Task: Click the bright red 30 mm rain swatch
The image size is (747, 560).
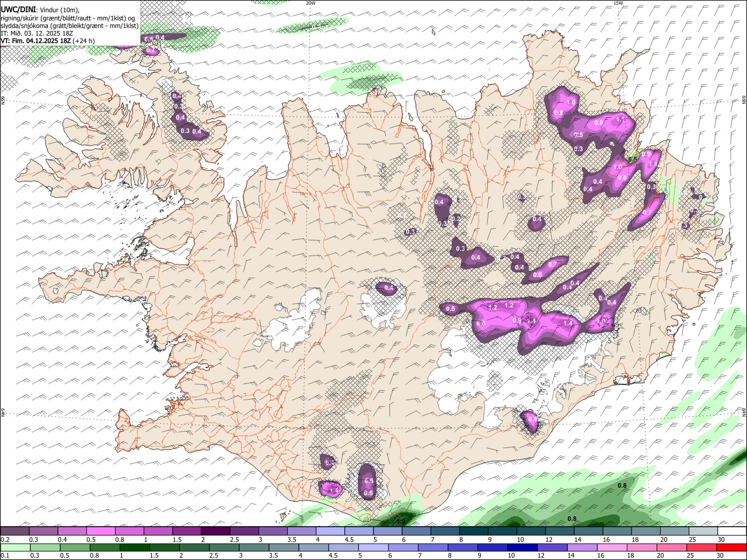Action: (x=731, y=547)
